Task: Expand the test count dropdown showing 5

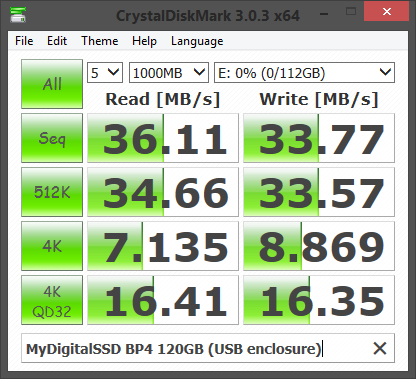Action: [105, 72]
